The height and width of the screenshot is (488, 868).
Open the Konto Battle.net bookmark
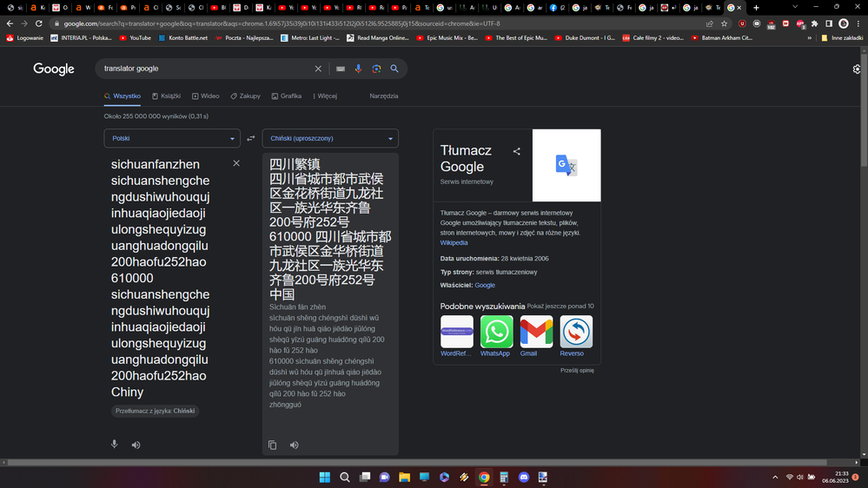tap(182, 38)
